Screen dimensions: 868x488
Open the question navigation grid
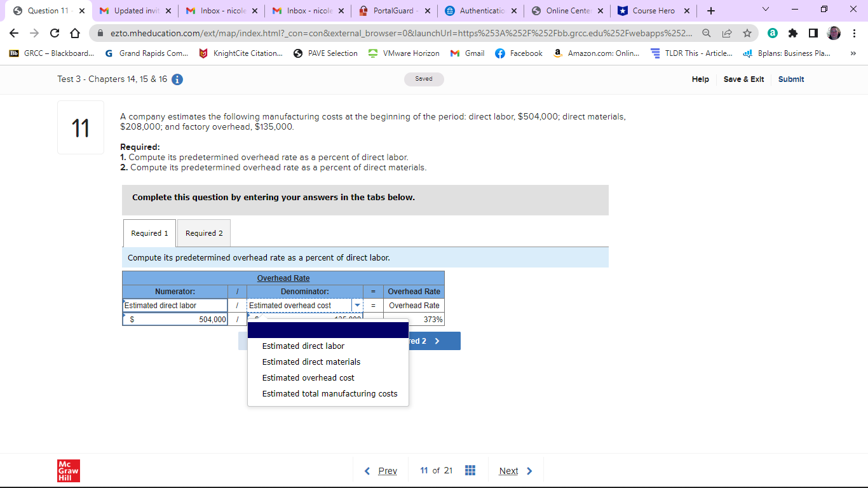point(470,470)
